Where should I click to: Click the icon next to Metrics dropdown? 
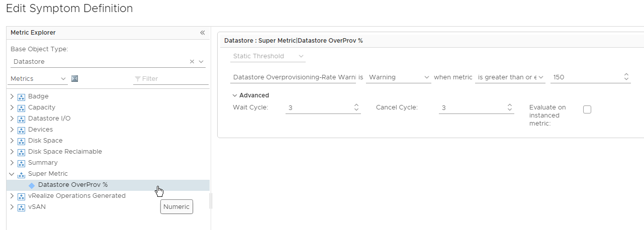coord(74,79)
